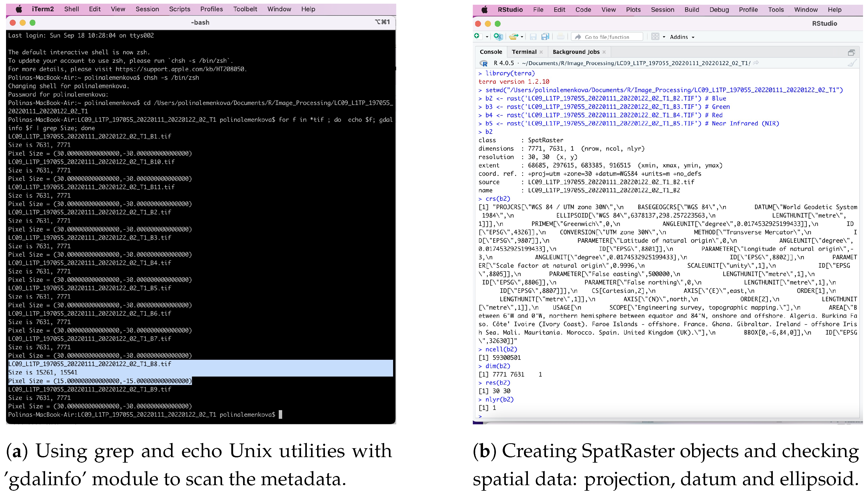Switch to the Terminal tab
This screenshot has height=497, width=868.
coord(524,52)
